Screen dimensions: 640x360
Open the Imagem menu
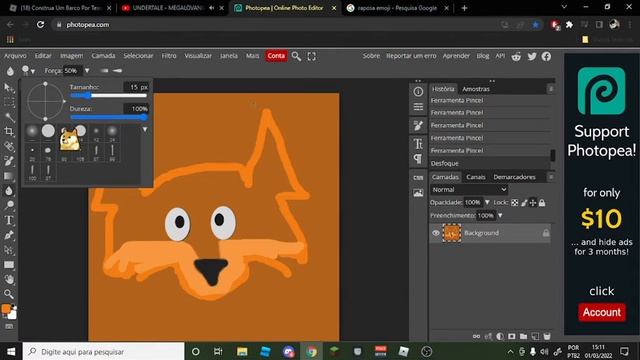pos(71,56)
